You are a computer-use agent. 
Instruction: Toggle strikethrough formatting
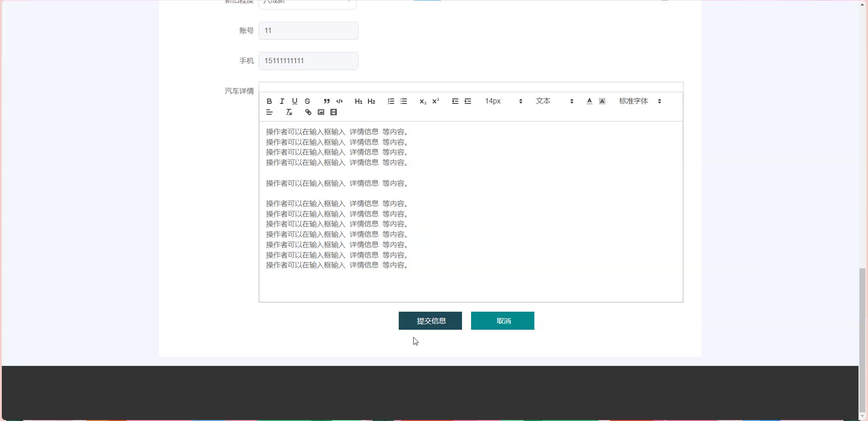pos(307,101)
